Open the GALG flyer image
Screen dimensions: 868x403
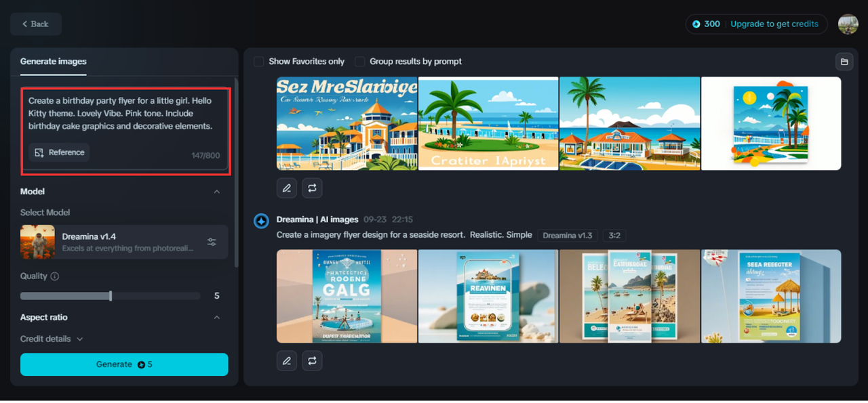pos(347,296)
